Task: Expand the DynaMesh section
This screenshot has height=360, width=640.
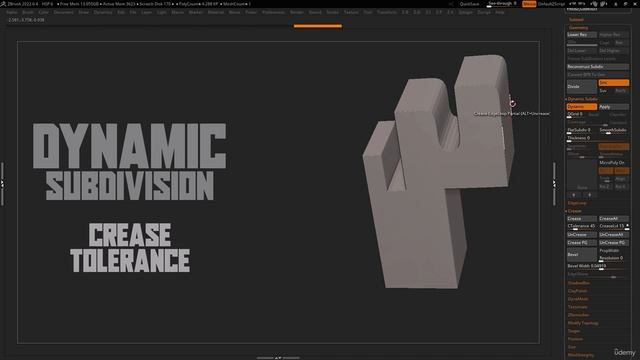Action: point(578,299)
